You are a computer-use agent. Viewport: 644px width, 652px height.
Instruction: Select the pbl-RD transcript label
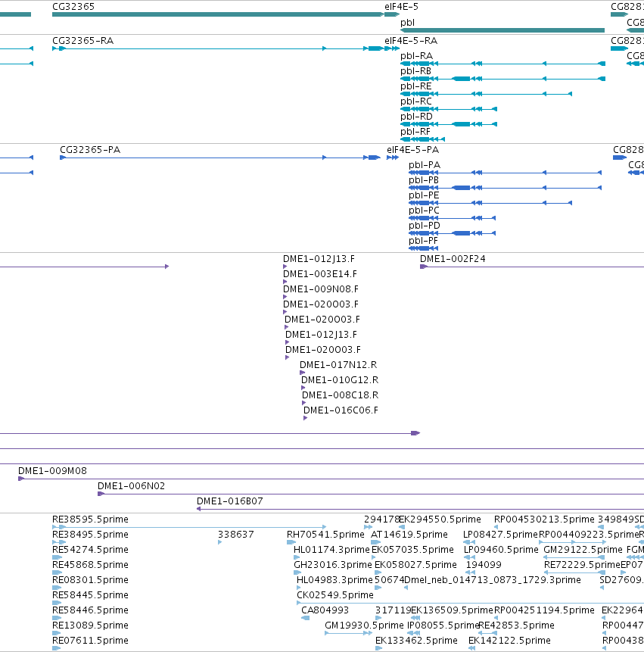click(x=416, y=117)
